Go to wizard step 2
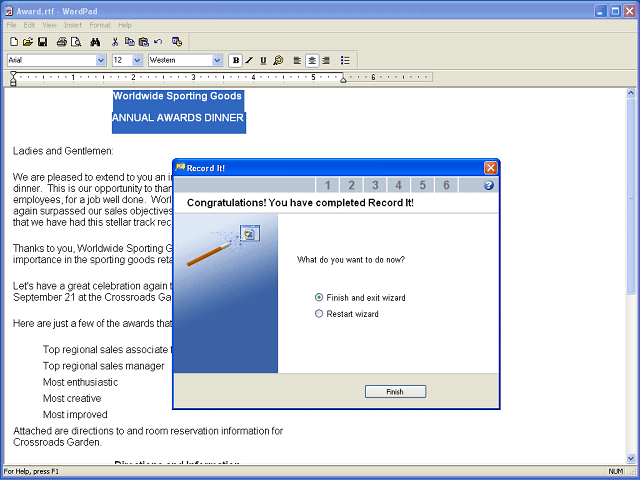The width and height of the screenshot is (640, 480). [x=351, y=185]
